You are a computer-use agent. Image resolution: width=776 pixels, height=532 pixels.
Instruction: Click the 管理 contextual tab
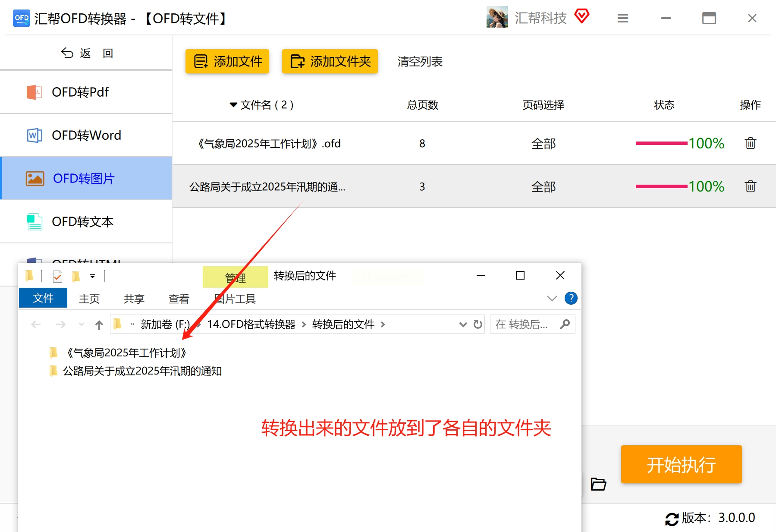tap(236, 278)
